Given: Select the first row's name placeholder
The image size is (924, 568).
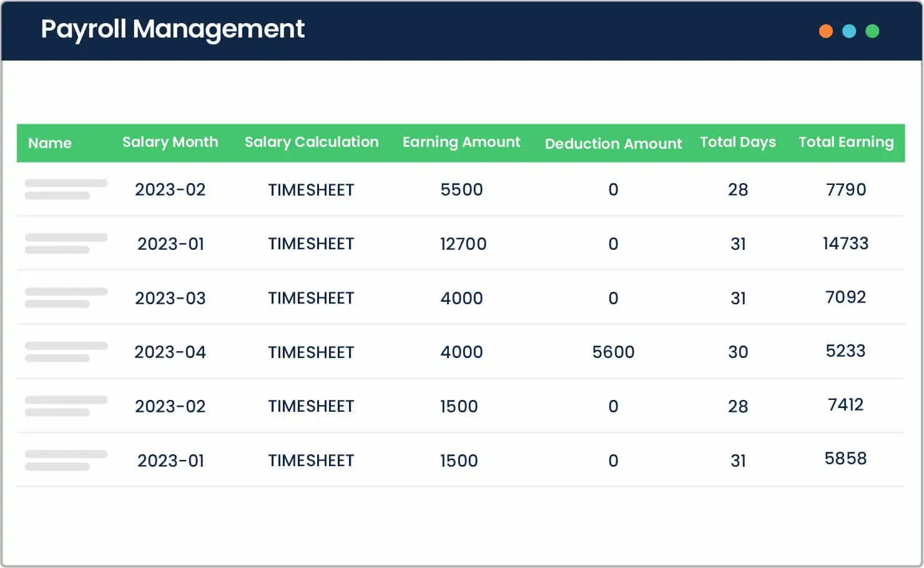Looking at the screenshot, I should coord(66,189).
